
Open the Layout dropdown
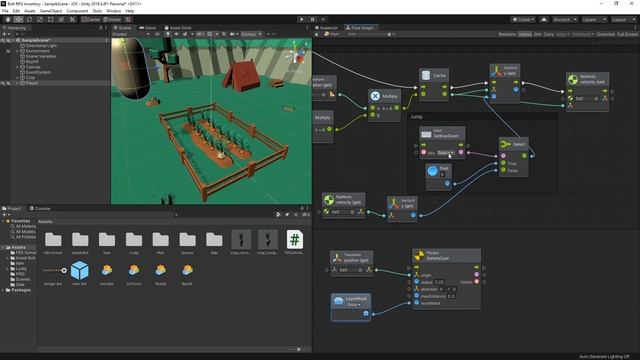coord(623,19)
